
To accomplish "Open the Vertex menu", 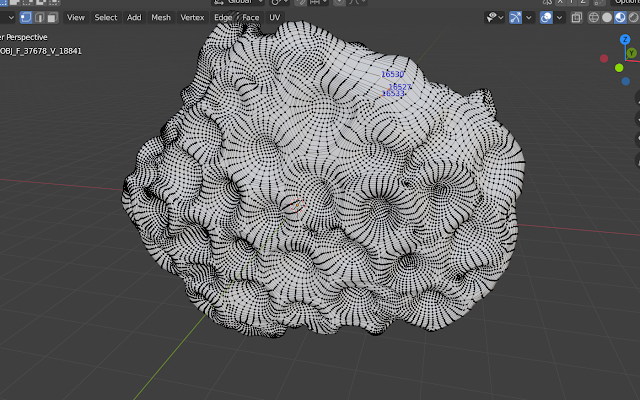I will (x=192, y=18).
